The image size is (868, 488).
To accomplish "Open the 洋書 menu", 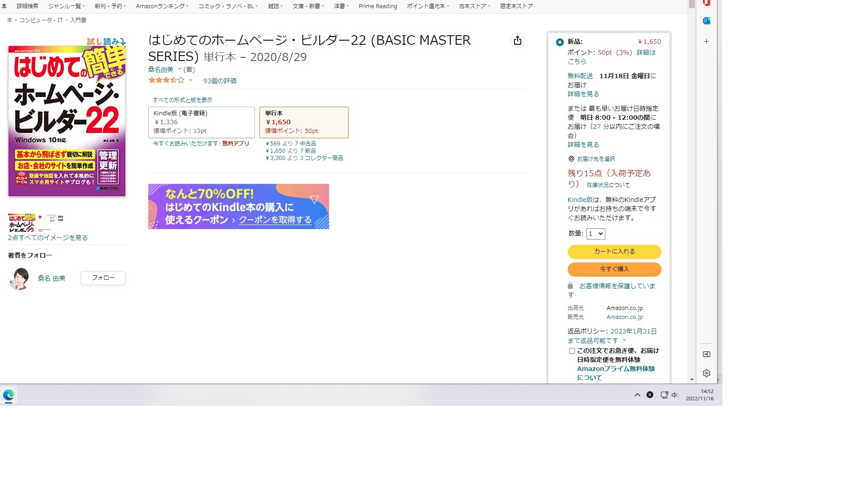I will pos(341,6).
